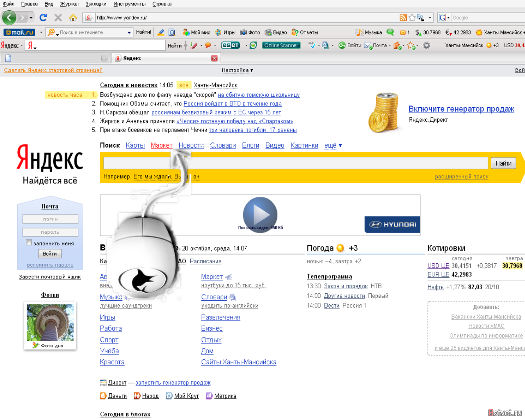Click the логин input field
The height and width of the screenshot is (420, 525).
pos(50,219)
